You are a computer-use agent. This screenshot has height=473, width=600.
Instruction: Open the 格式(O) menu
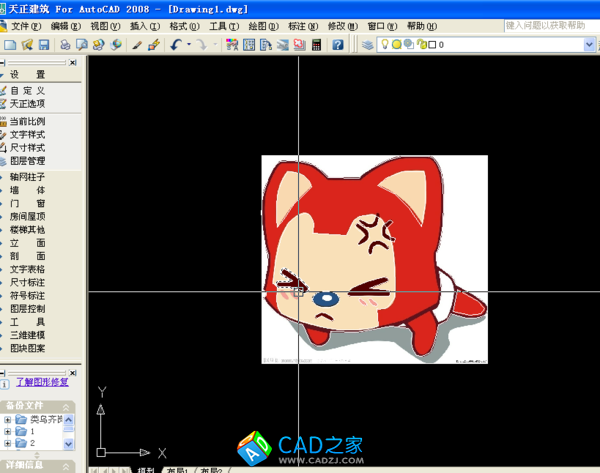(183, 26)
